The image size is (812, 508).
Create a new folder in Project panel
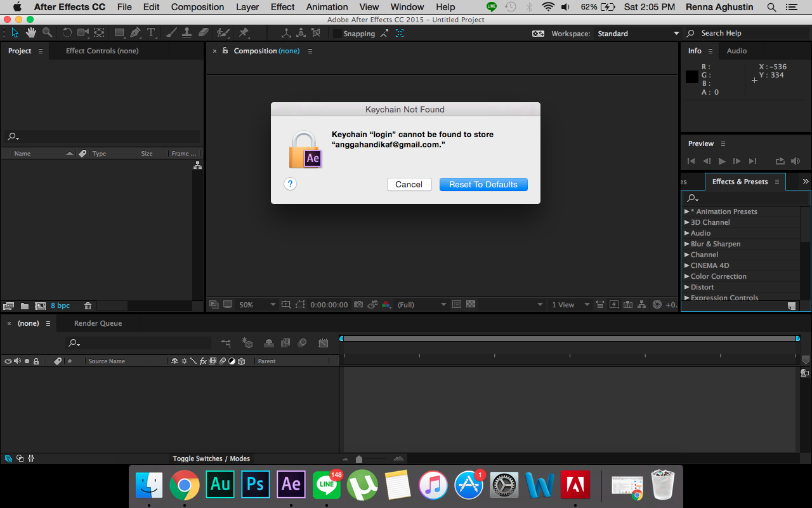coord(25,305)
